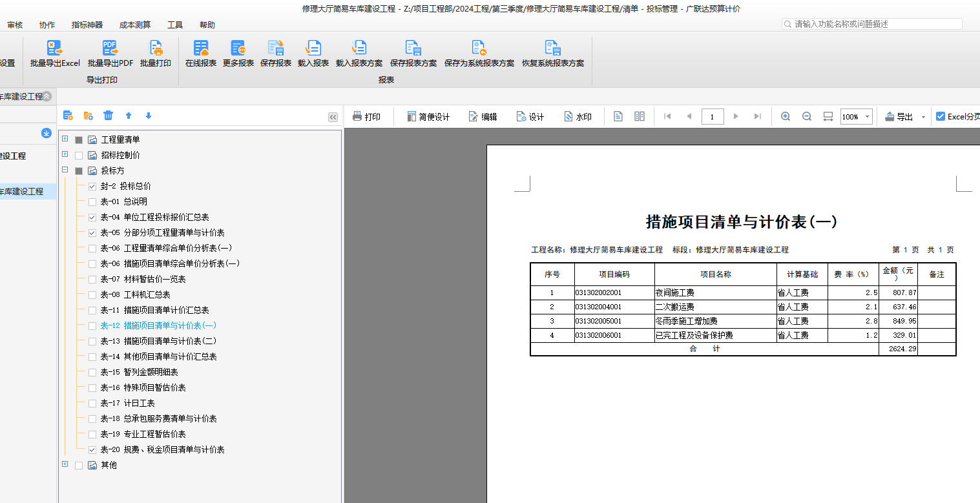Expand the 招标控制价 tree node
This screenshot has width=980, height=503.
[x=65, y=154]
